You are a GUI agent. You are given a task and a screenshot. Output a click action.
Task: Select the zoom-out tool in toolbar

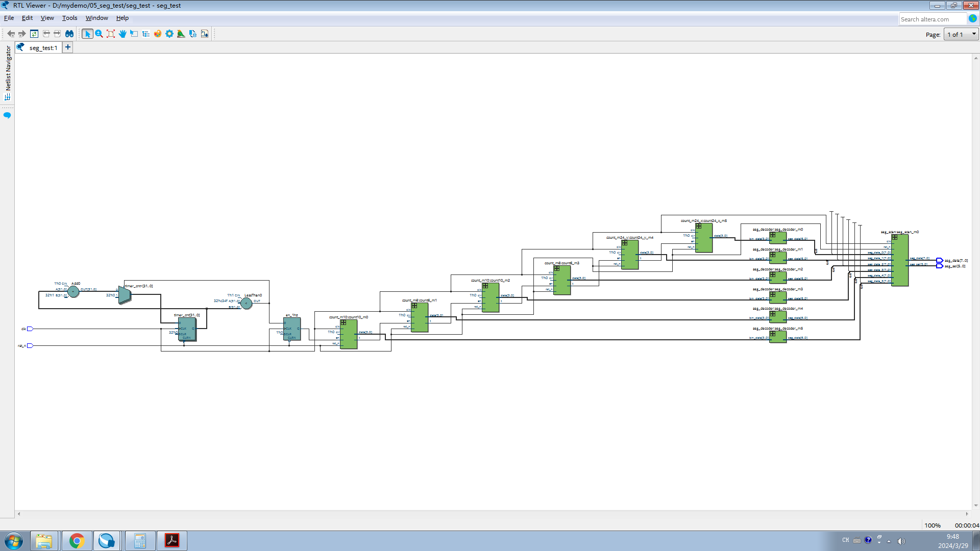(99, 34)
